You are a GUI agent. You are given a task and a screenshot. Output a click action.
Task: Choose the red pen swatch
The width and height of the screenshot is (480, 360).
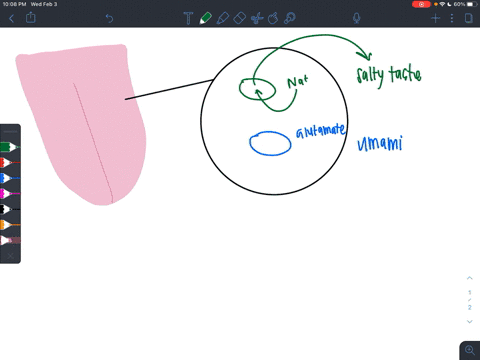[10, 163]
